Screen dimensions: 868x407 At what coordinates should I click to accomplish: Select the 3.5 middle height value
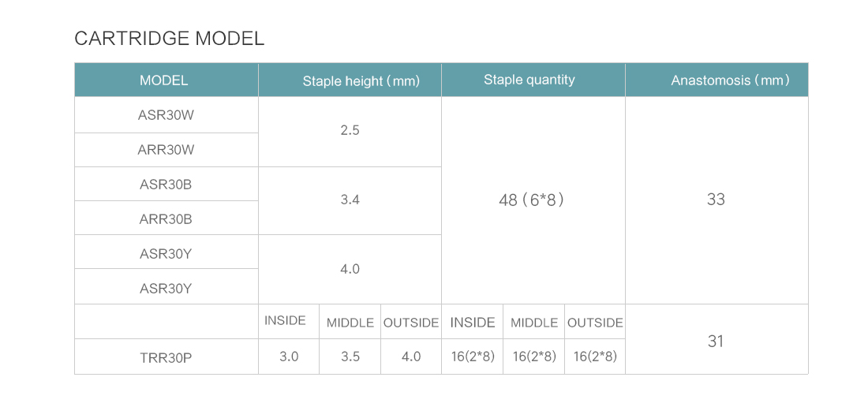coord(350,357)
